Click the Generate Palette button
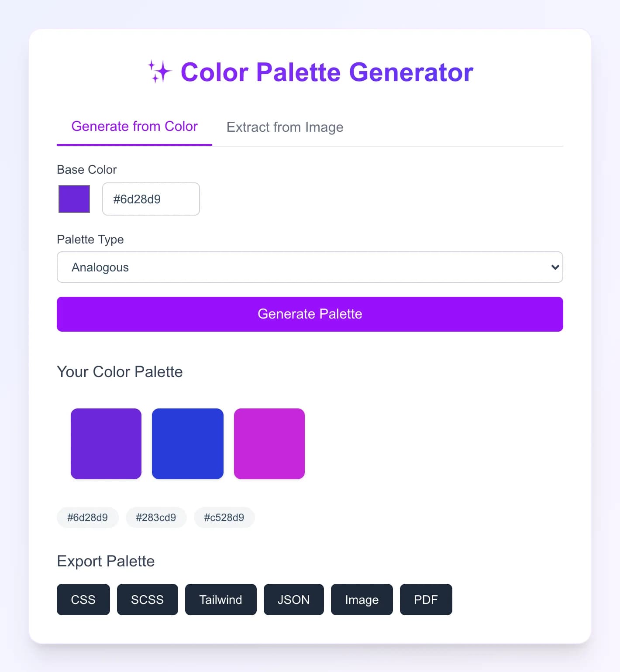 pyautogui.click(x=310, y=314)
